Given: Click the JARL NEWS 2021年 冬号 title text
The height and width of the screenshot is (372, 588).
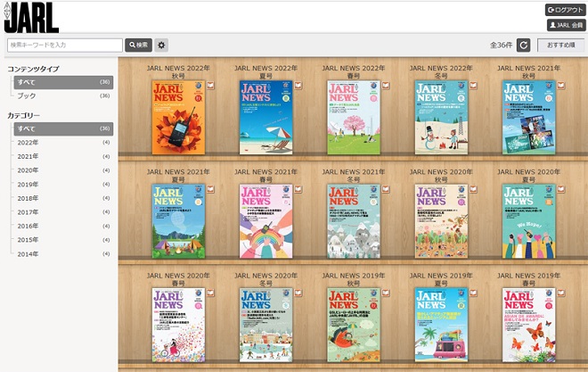Looking at the screenshot, I should click(354, 176).
